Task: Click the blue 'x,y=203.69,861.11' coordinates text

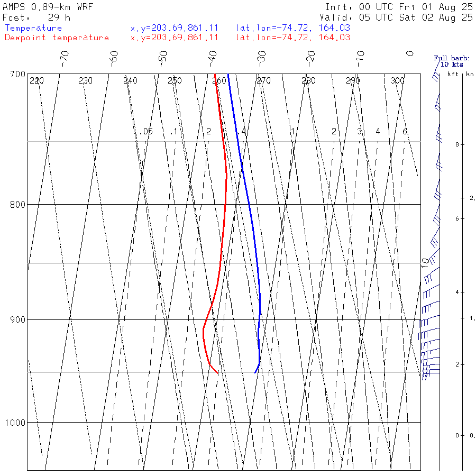Action: tap(174, 28)
